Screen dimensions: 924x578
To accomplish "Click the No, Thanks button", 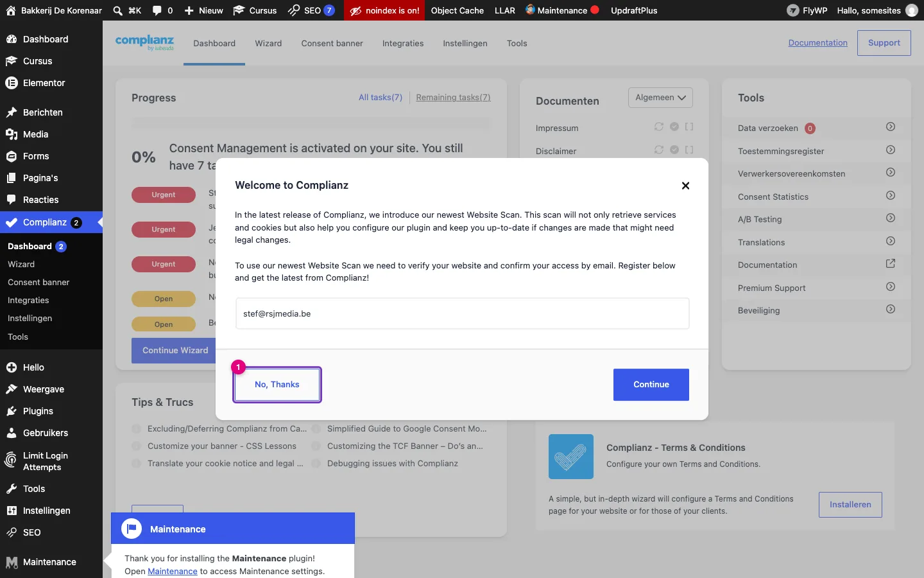I will coord(277,385).
